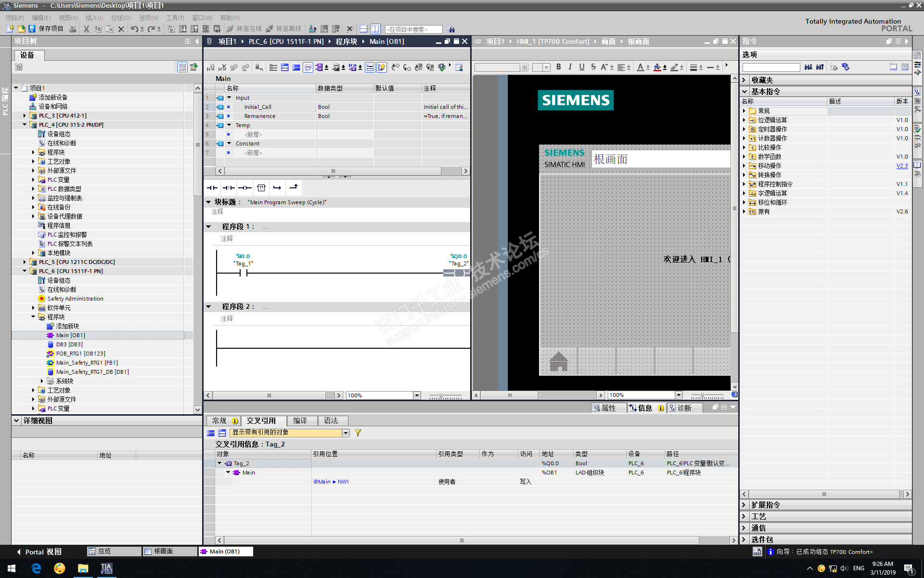Toggle Underline text formatting
The width and height of the screenshot is (924, 578).
point(581,67)
